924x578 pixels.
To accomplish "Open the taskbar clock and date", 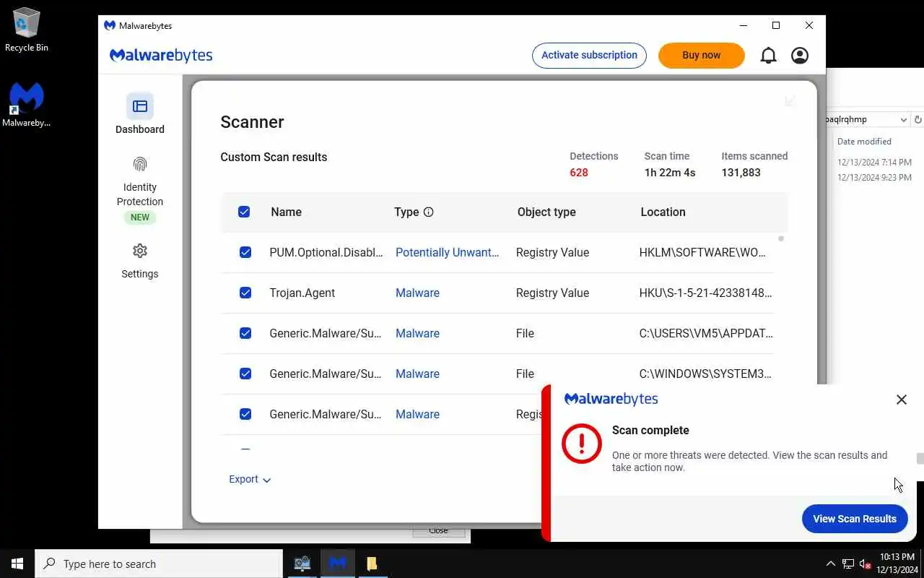I will [897, 564].
